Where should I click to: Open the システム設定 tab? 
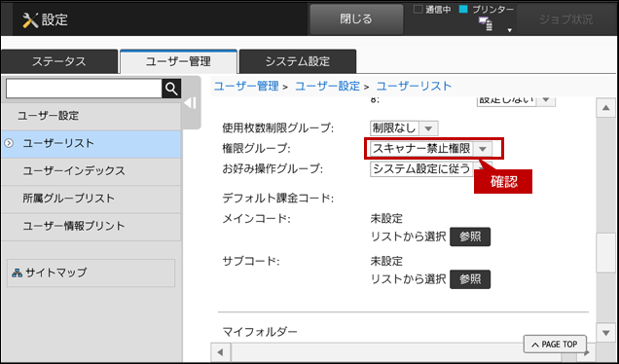(298, 61)
